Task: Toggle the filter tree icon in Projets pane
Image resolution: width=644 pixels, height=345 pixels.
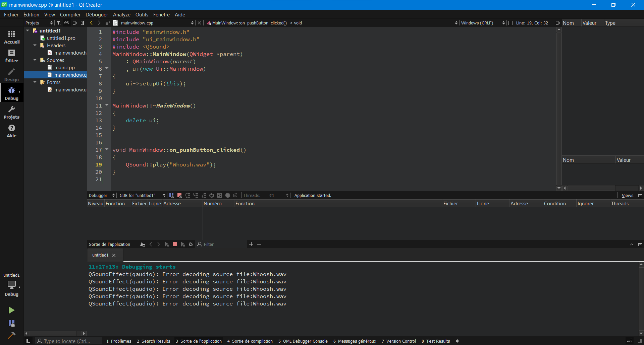Action: (x=58, y=23)
